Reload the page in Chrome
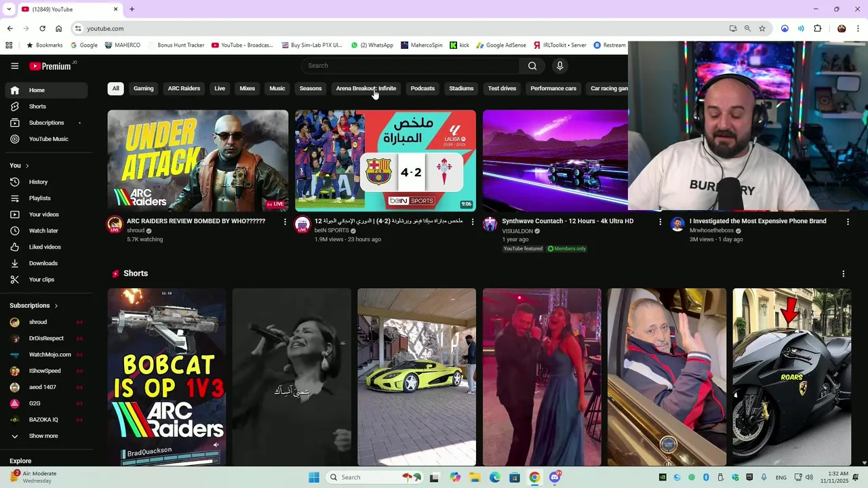 (42, 28)
